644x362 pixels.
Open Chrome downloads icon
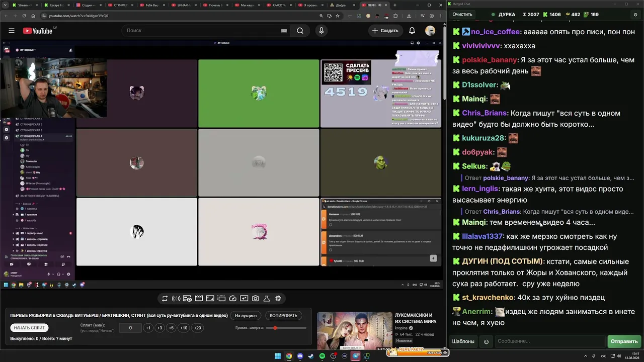point(409,16)
